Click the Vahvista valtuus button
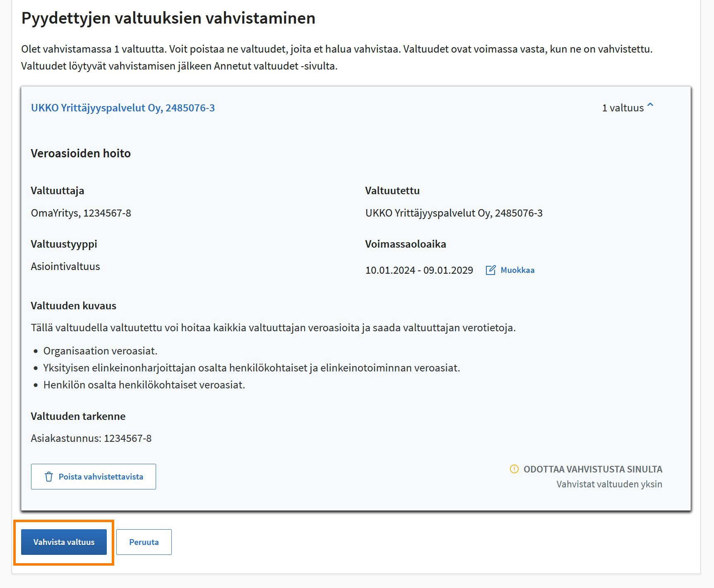 click(64, 542)
